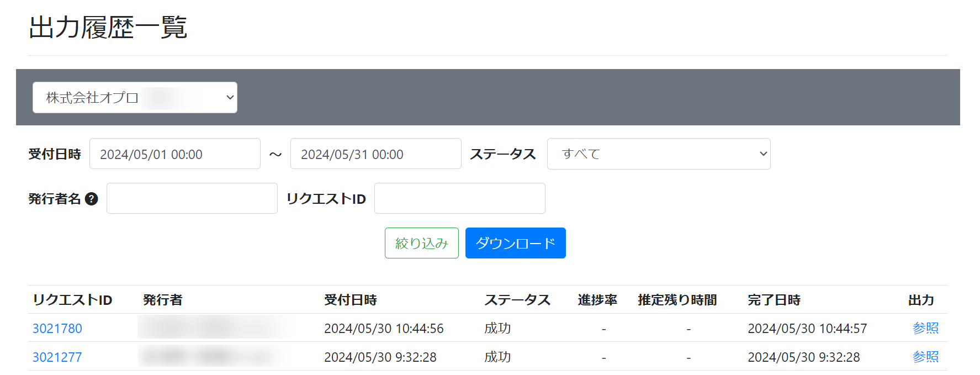Select the ステータス table column header
Image resolution: width=980 pixels, height=375 pixels.
[x=517, y=300]
